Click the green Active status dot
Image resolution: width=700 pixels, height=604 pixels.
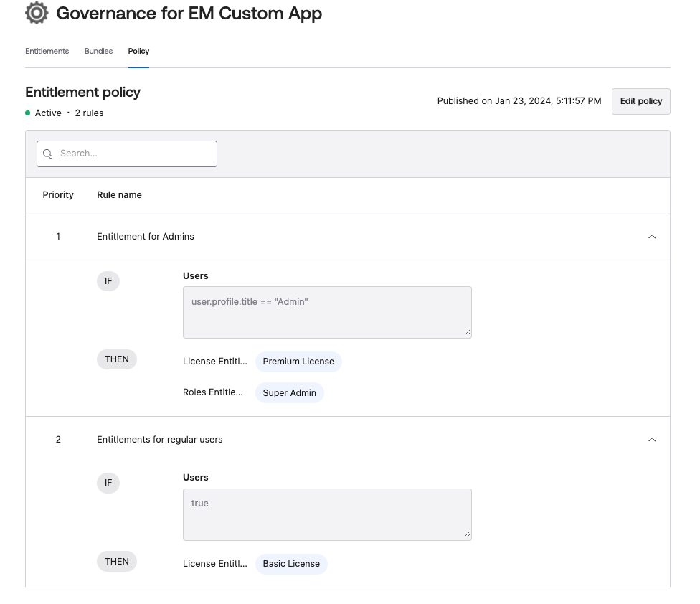[x=29, y=113]
